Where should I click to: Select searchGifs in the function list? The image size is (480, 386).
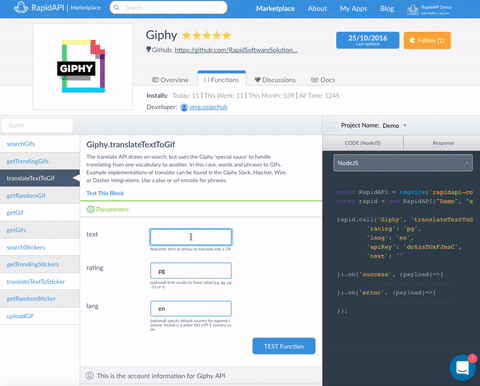click(40, 144)
